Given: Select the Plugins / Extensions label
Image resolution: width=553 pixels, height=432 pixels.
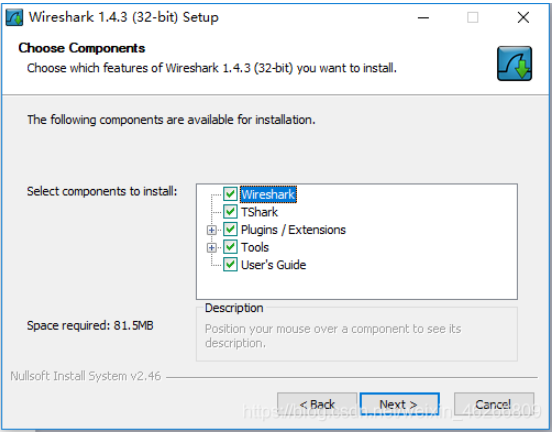Looking at the screenshot, I should tap(293, 230).
